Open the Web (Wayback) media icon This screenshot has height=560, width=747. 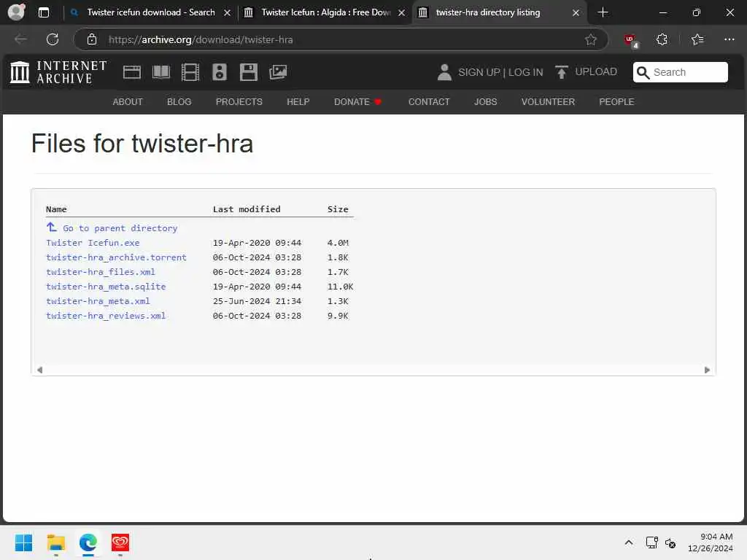click(132, 72)
